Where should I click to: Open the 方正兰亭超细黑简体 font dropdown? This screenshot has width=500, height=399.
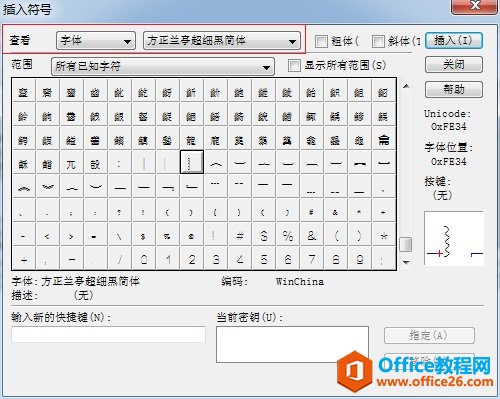pos(222,41)
